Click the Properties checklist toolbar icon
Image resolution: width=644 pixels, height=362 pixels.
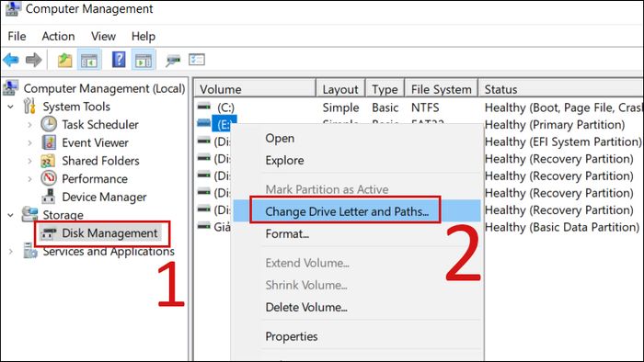197,60
